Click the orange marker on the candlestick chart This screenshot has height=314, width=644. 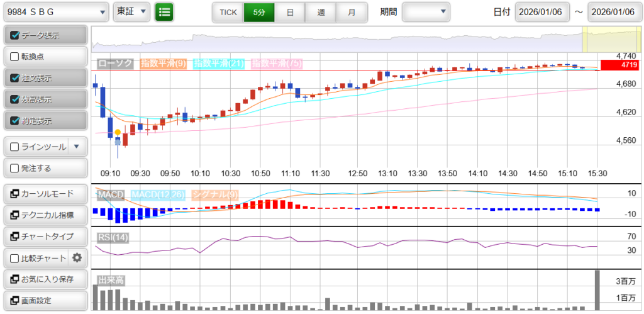[x=118, y=132]
